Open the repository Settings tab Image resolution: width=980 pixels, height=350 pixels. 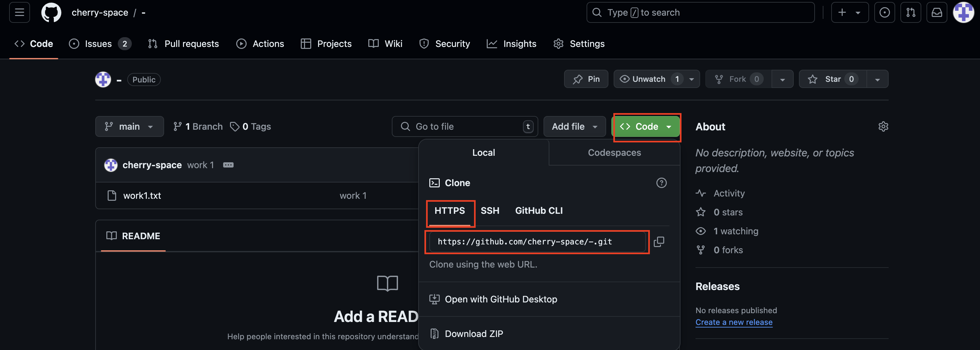[579, 44]
